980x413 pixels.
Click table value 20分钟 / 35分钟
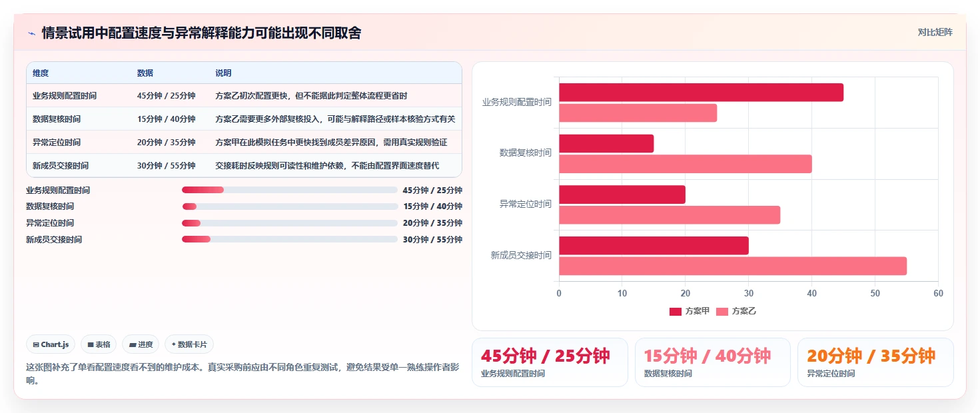[x=166, y=143]
